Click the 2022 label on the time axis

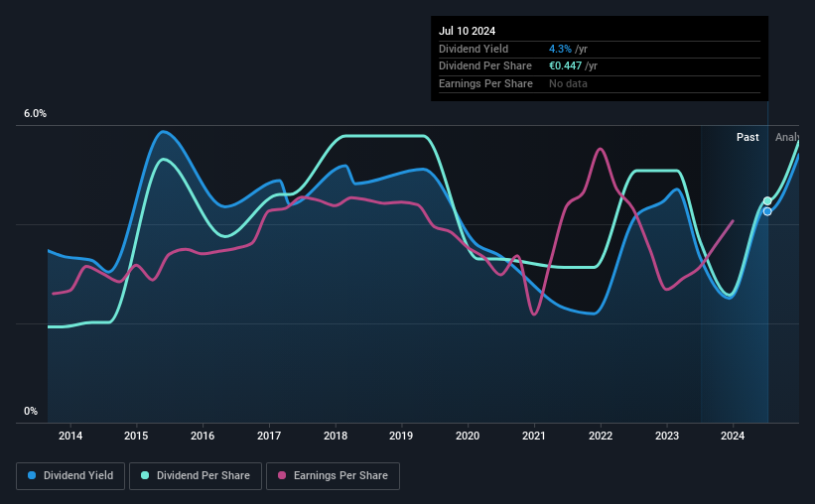tap(601, 436)
